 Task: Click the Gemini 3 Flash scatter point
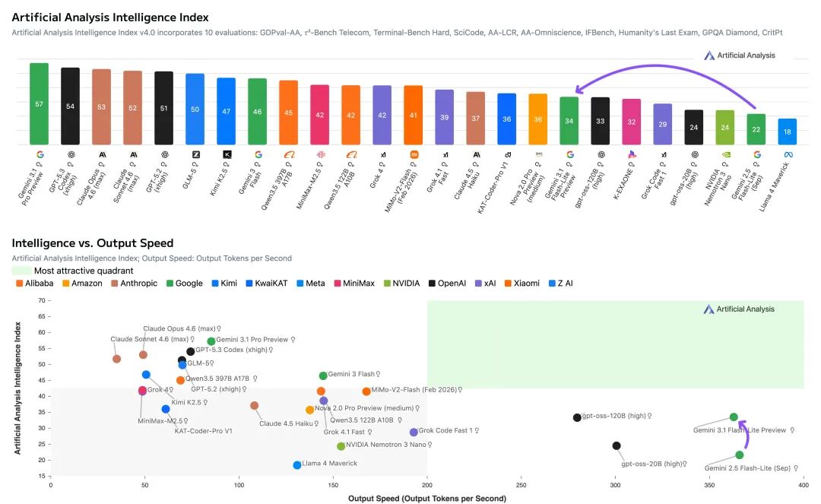coord(323,376)
